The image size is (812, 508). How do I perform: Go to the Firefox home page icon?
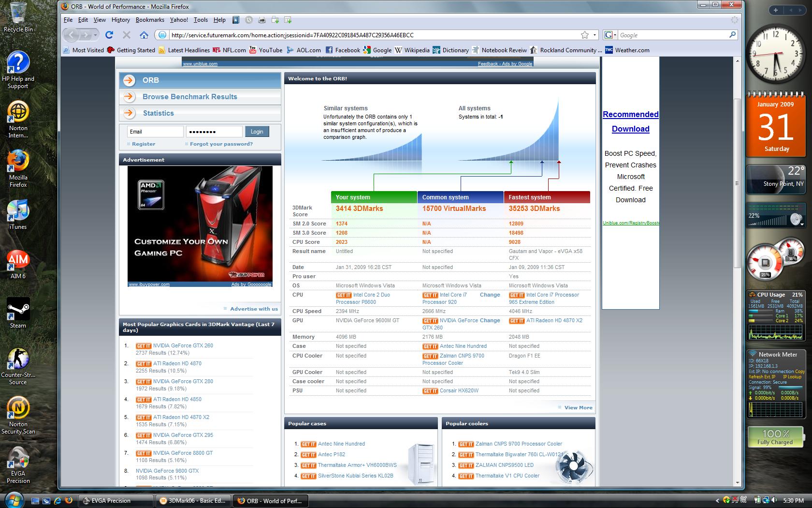pos(144,35)
